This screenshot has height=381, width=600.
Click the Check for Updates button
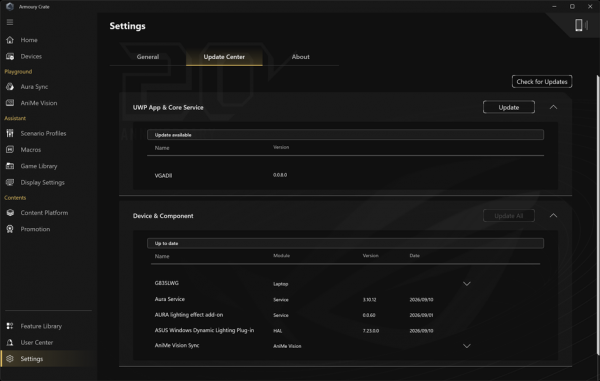[542, 81]
